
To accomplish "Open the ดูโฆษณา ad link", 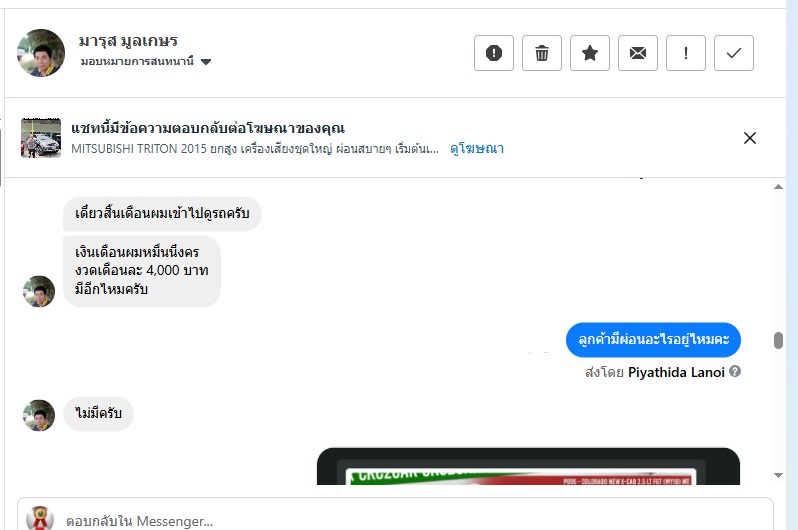I will tap(477, 149).
